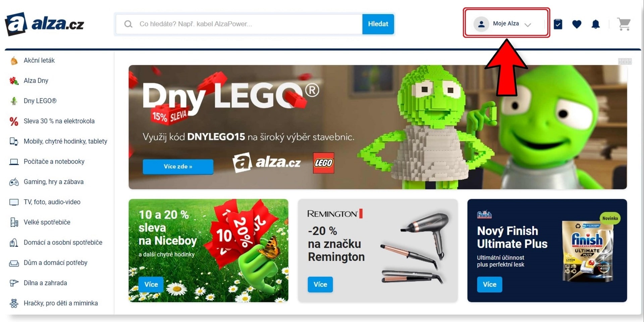Screen dimensions: 644x322
Task: Click Více on the Finish banner
Action: (x=490, y=284)
